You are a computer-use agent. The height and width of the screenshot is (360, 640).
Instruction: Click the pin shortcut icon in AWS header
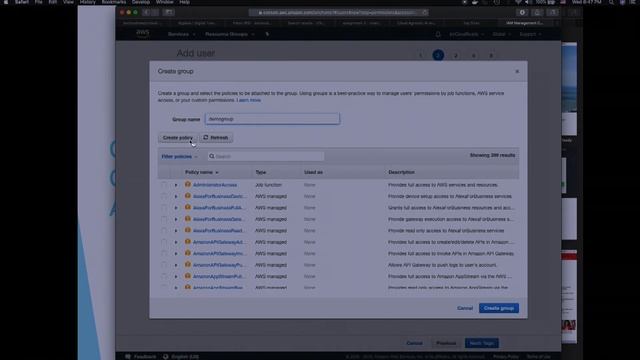pyautogui.click(x=267, y=34)
